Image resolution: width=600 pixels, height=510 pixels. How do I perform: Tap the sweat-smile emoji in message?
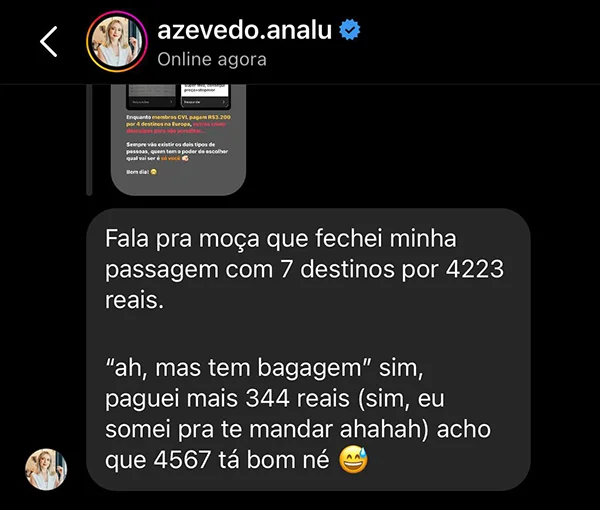pyautogui.click(x=353, y=459)
